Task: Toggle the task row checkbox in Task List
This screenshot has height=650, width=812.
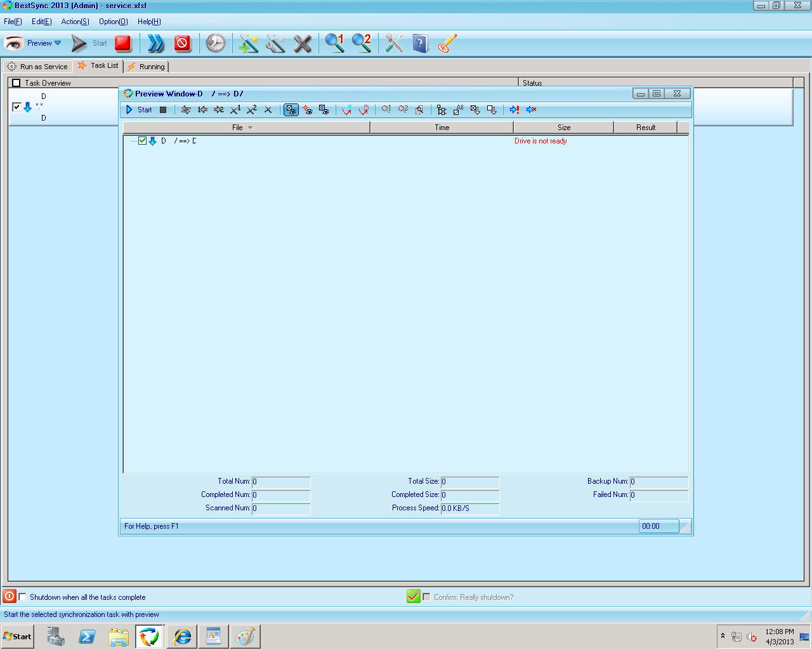Action: (16, 107)
